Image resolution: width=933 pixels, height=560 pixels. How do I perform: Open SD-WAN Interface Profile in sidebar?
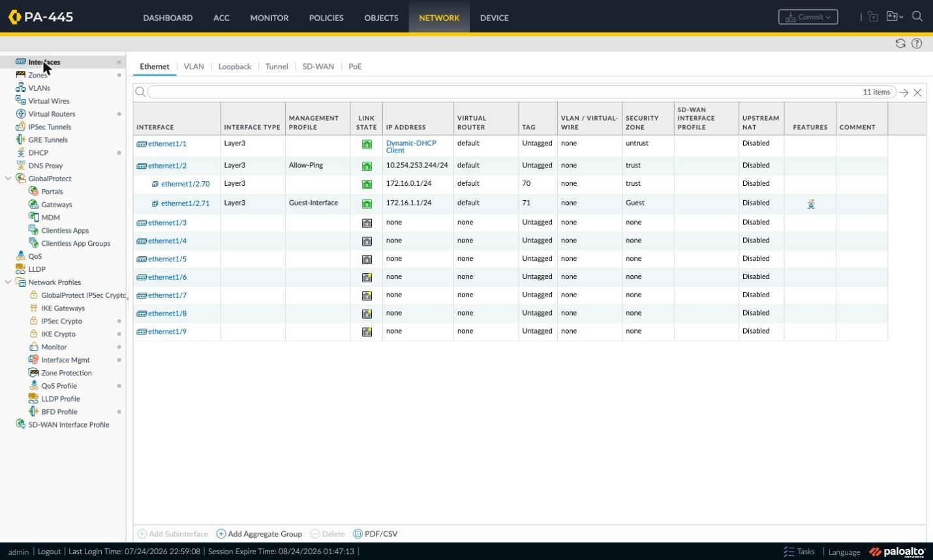click(x=69, y=424)
